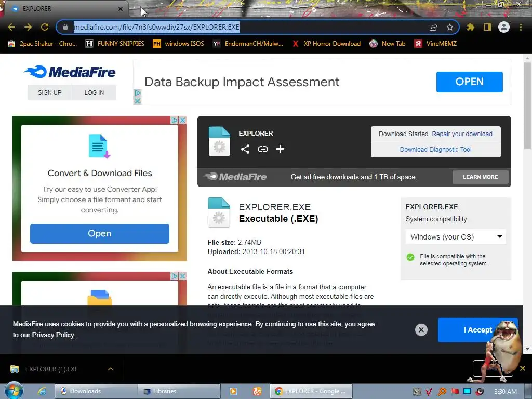Viewport: 532px width, 399px height.
Task: Close the EXPLORER browser tab
Action: pyautogui.click(x=121, y=9)
